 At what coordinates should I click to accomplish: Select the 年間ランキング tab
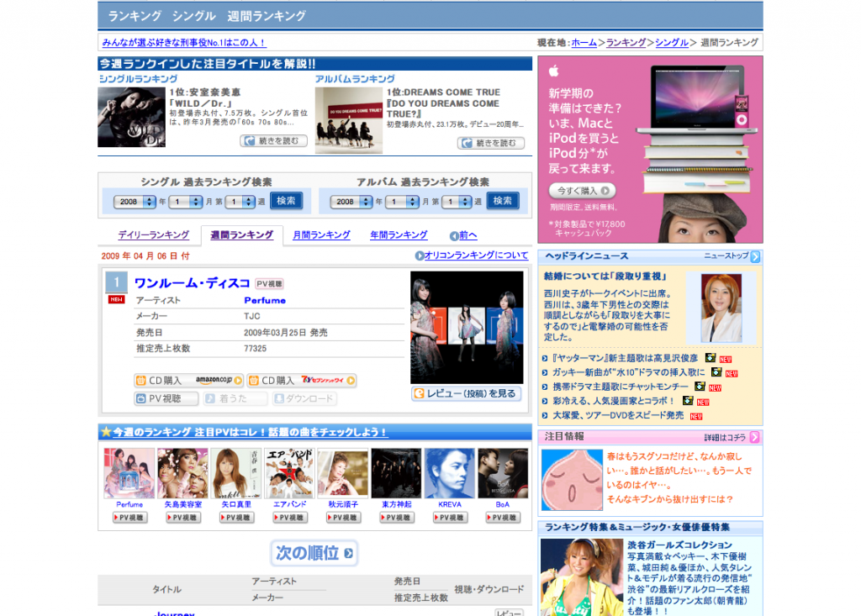click(x=399, y=235)
